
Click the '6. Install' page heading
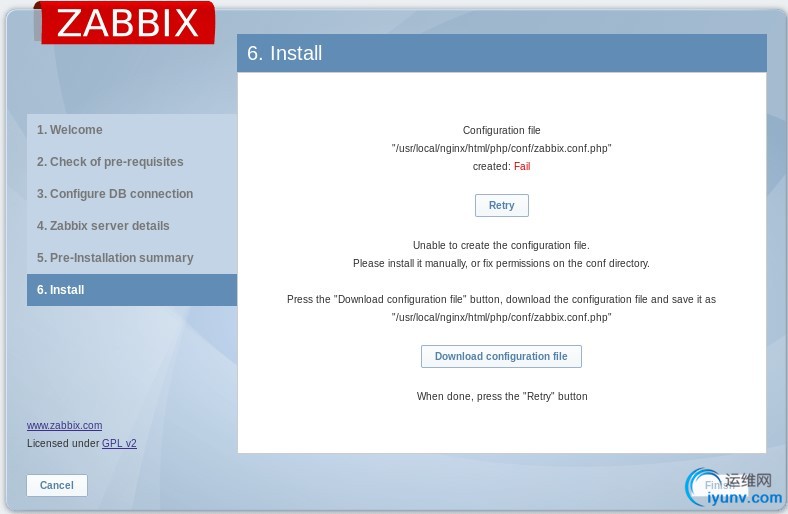point(284,53)
